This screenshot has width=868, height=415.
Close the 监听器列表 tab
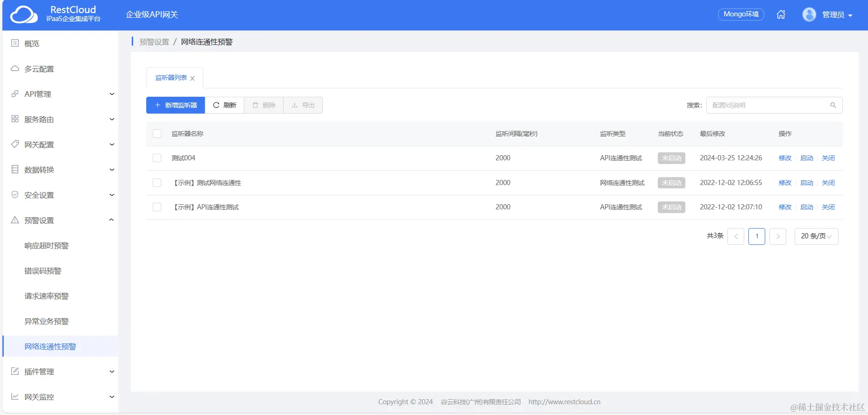(x=192, y=79)
